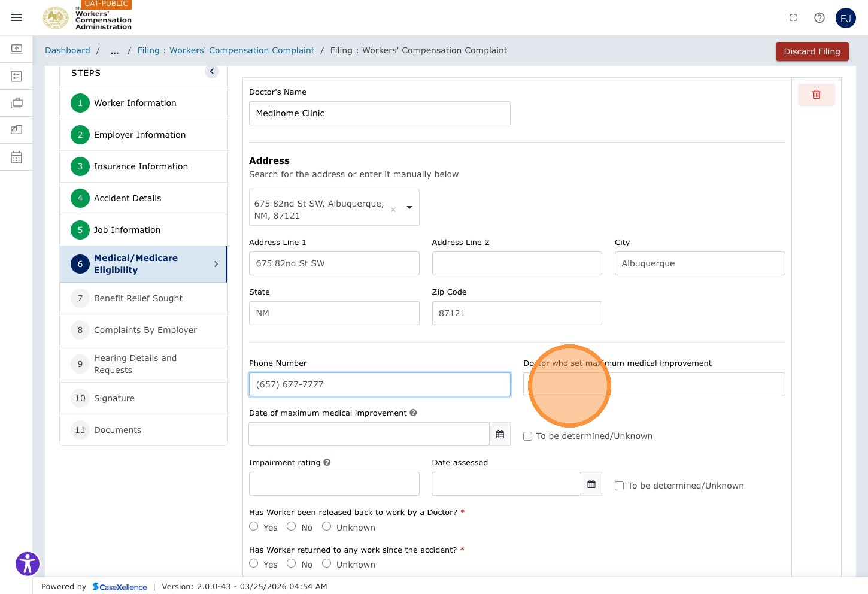Select Yes for returned to any work
The image size is (868, 594).
click(x=254, y=563)
